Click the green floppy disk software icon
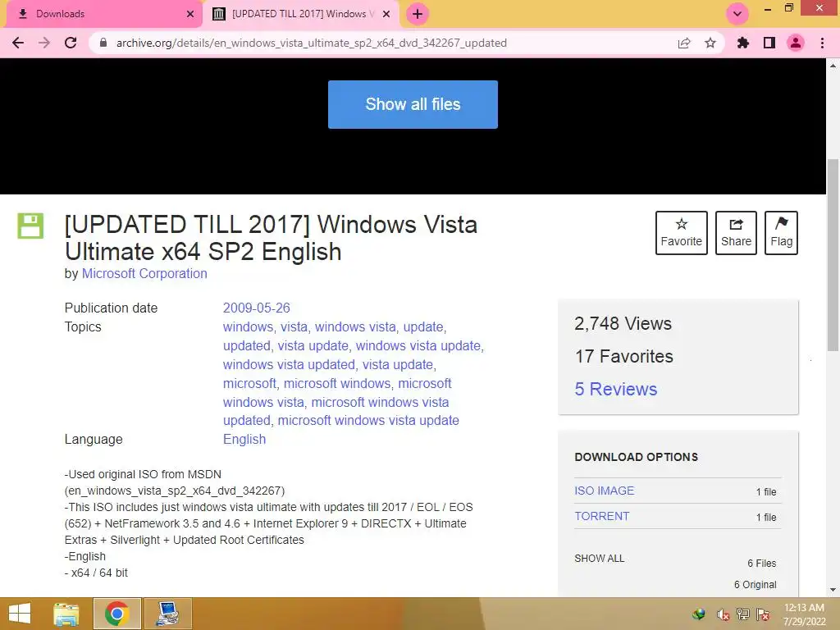Image resolution: width=840 pixels, height=630 pixels. pyautogui.click(x=30, y=226)
